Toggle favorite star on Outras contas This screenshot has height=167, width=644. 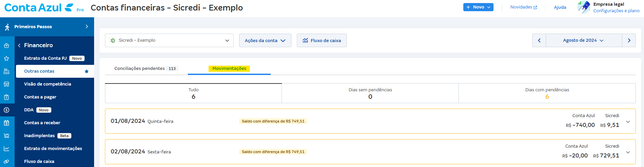87,71
